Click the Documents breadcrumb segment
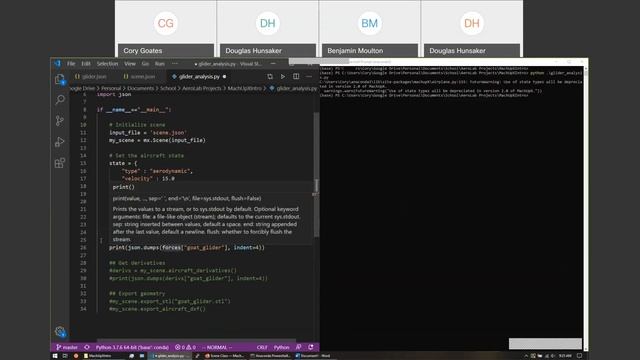 (x=140, y=88)
